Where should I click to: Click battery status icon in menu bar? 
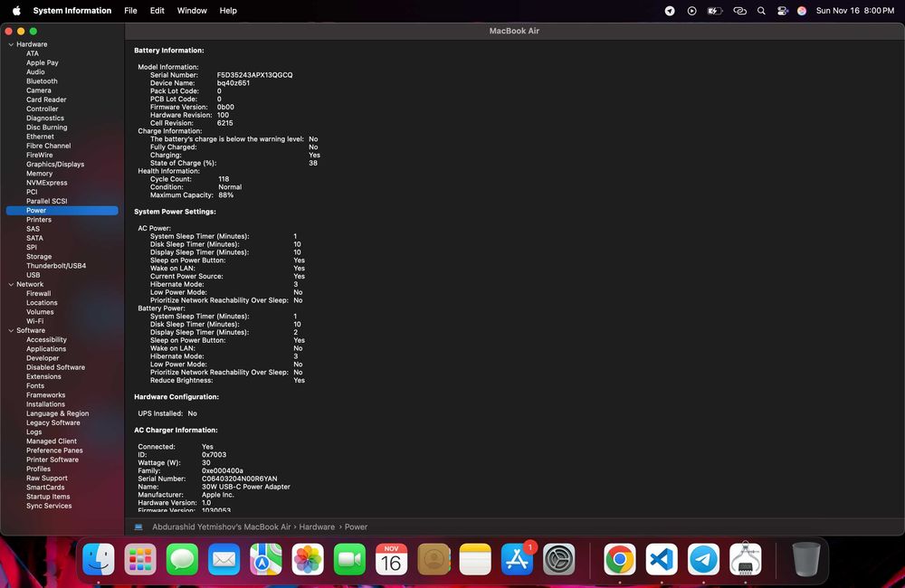(x=715, y=10)
